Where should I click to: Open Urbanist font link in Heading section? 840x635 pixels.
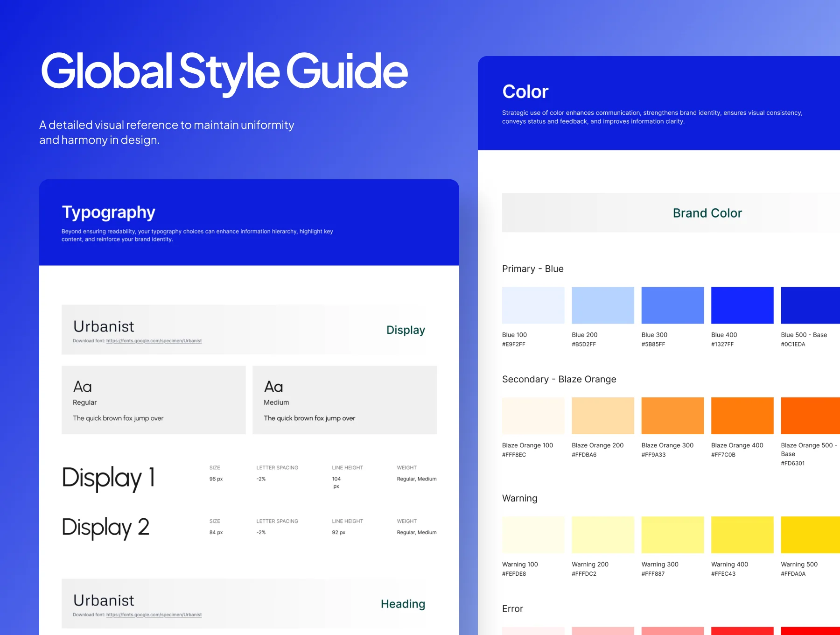click(x=154, y=615)
